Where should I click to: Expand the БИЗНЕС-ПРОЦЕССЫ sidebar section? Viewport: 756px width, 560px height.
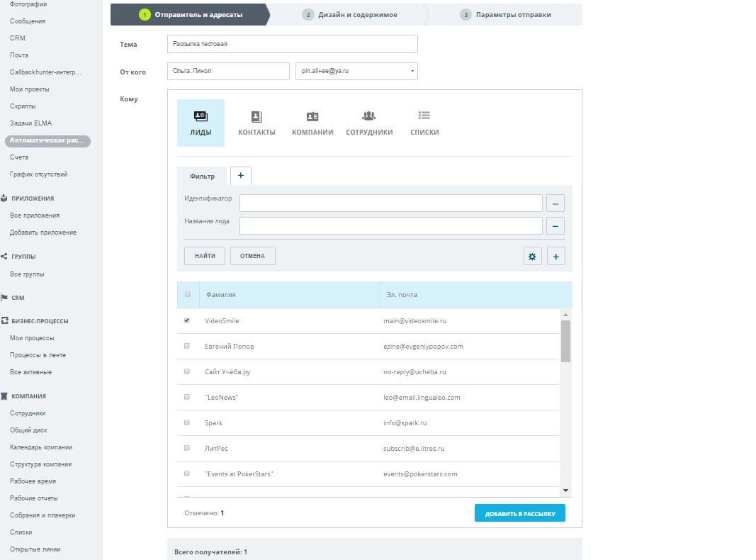[40, 321]
